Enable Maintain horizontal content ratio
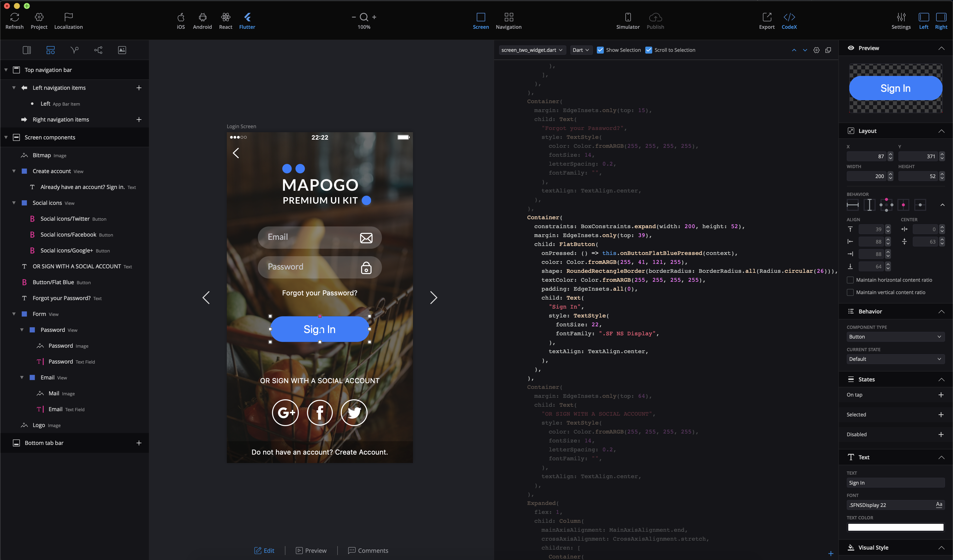Screen dimensions: 953x560 pos(850,280)
